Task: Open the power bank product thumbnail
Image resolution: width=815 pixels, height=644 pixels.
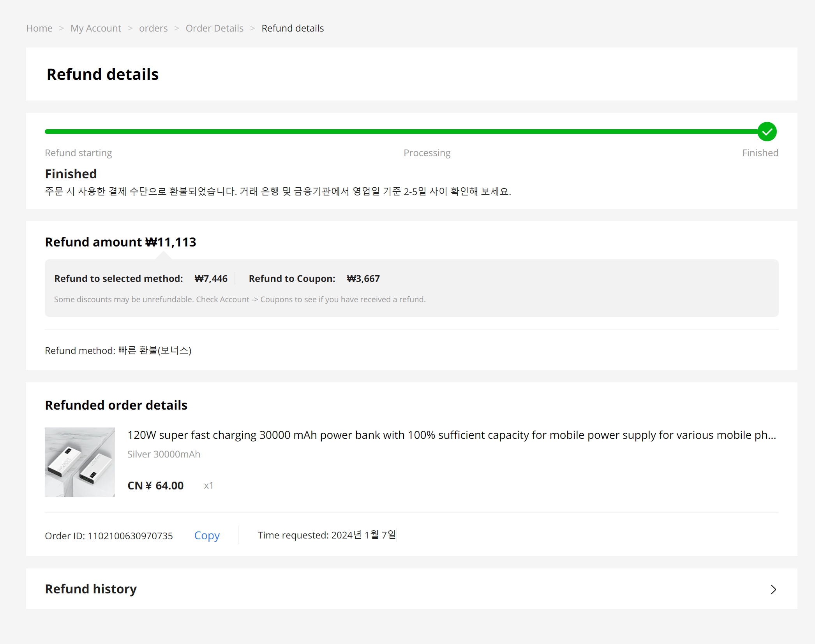Action: coord(80,462)
